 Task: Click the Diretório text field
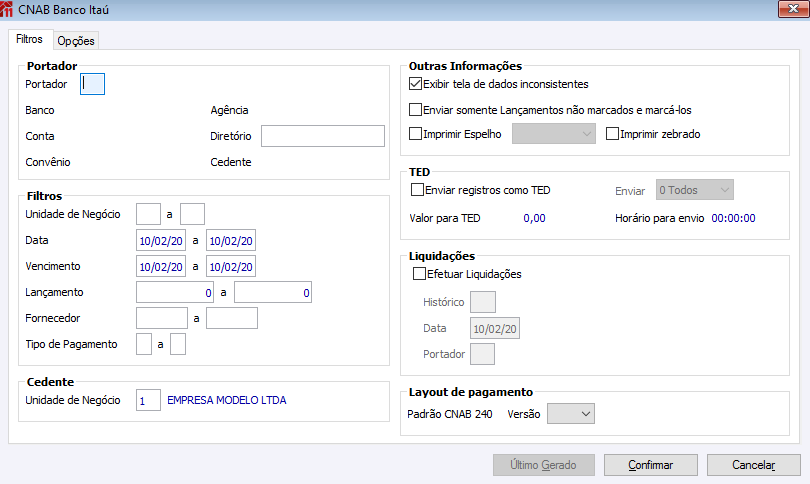(322, 136)
